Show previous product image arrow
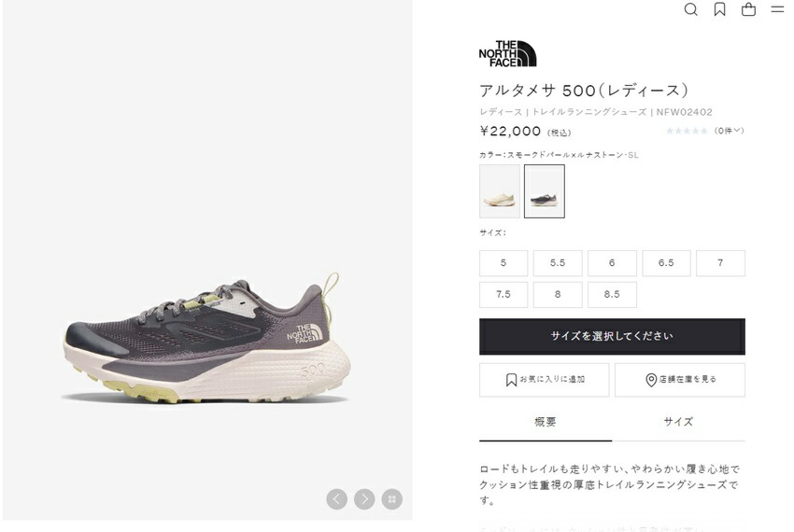Image resolution: width=794 pixels, height=532 pixels. pos(336,499)
